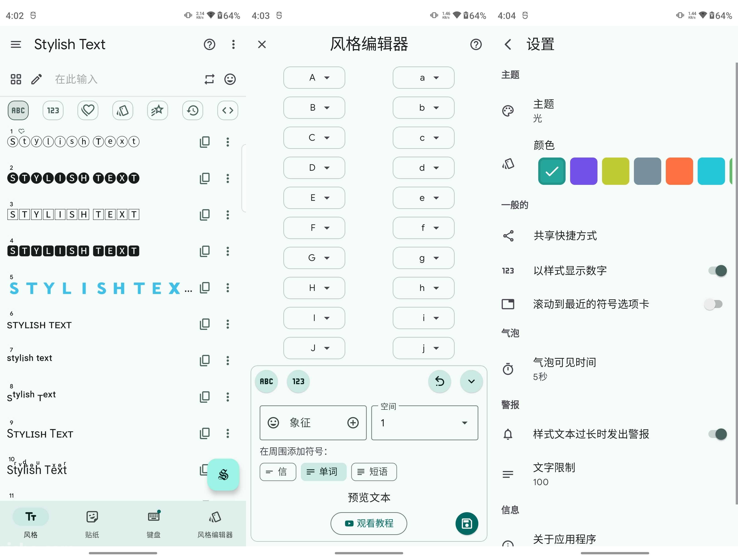Switch to ABC filter chip in Stylish Text
Viewport: 738px width, 560px height.
(x=18, y=110)
